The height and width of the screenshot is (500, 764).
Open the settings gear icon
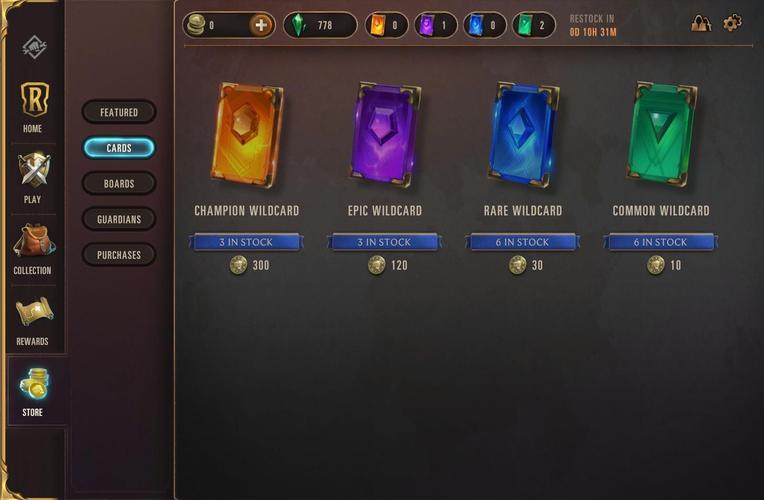tap(732, 23)
